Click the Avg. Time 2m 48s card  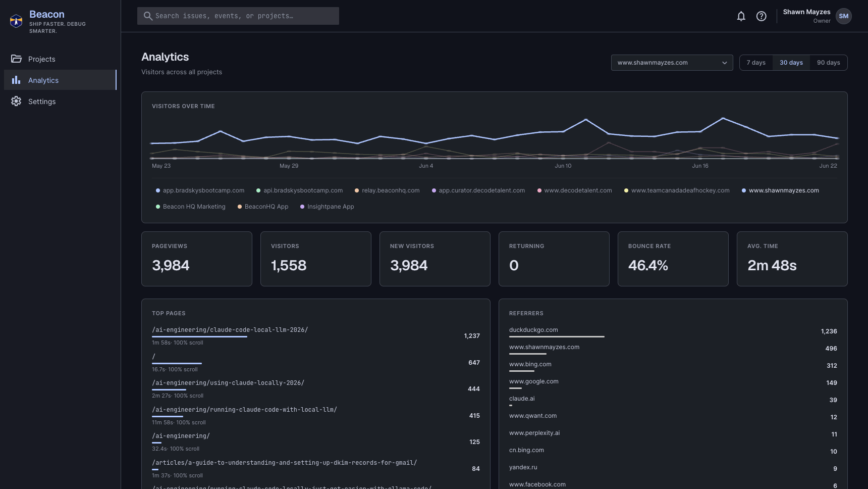(792, 259)
